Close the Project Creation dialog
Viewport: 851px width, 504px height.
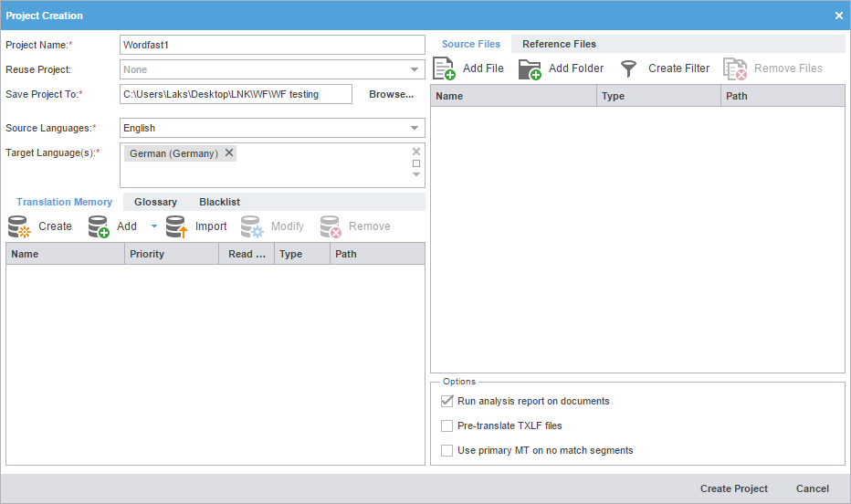click(838, 16)
